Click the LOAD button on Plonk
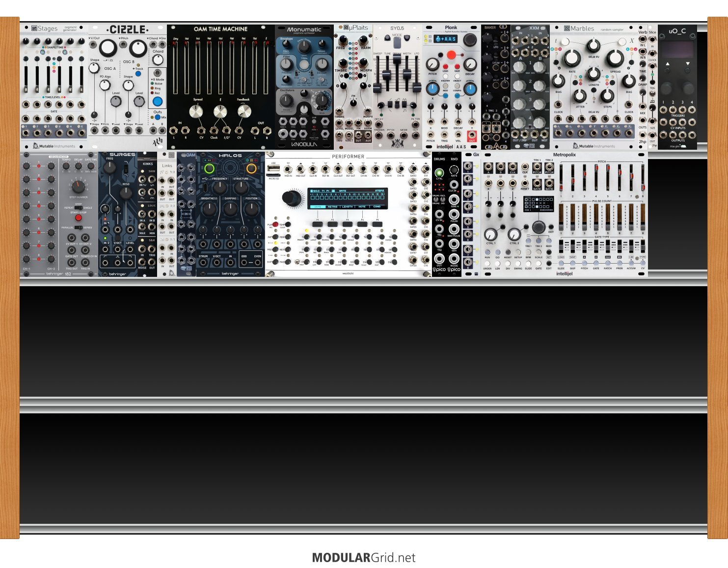This screenshot has height=568, width=728. [445, 67]
